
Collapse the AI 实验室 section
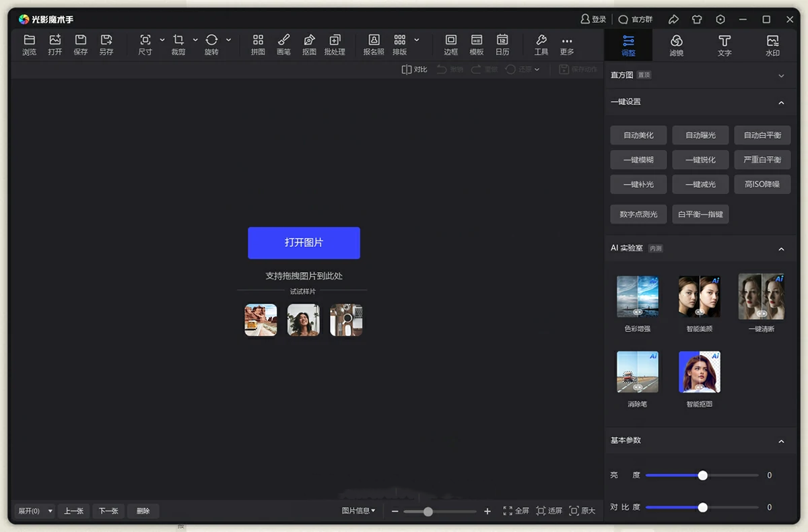781,249
